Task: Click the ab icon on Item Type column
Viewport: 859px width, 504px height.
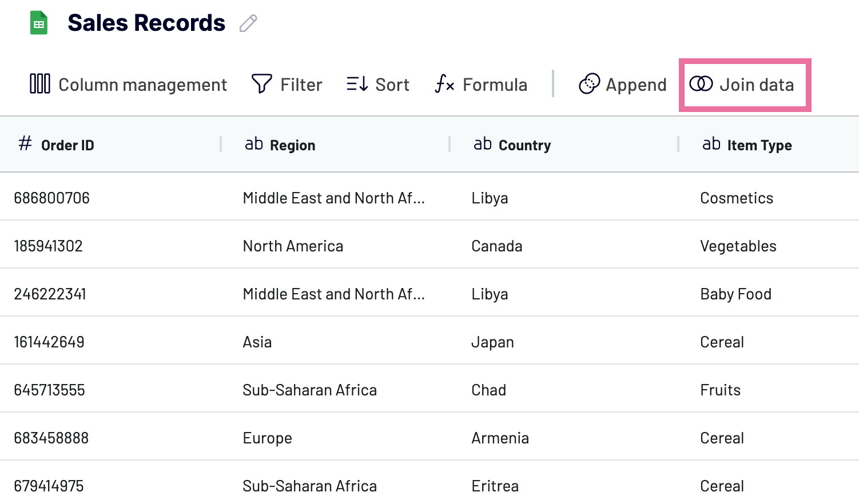Action: 711,143
